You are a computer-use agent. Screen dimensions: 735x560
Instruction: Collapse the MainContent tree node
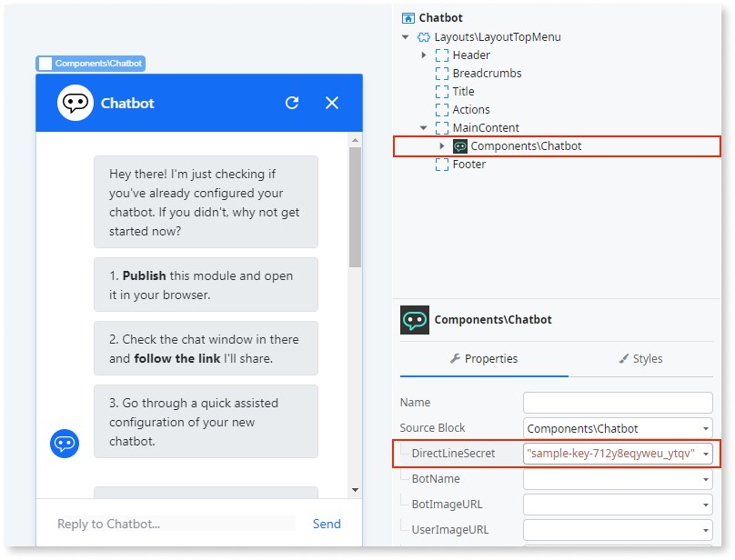point(422,127)
